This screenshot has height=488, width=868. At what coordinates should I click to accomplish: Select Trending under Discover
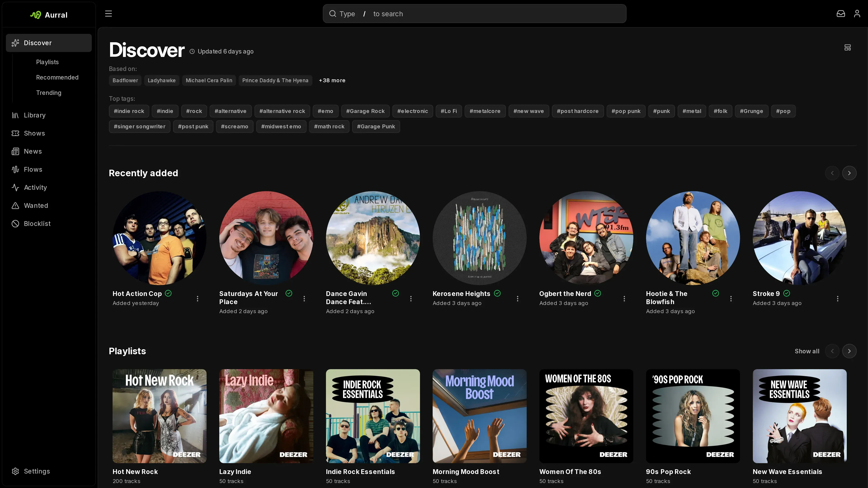point(49,93)
